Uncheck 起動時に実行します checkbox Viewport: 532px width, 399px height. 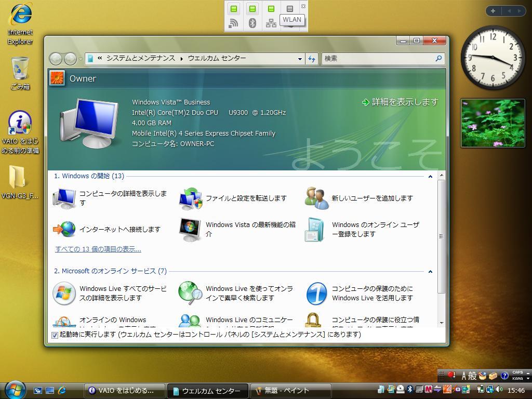(x=54, y=335)
